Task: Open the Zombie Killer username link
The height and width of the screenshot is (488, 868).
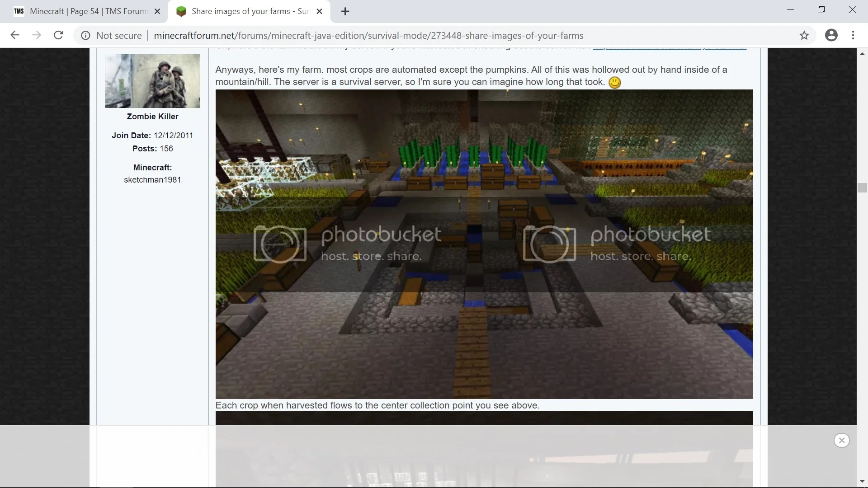Action: click(152, 117)
